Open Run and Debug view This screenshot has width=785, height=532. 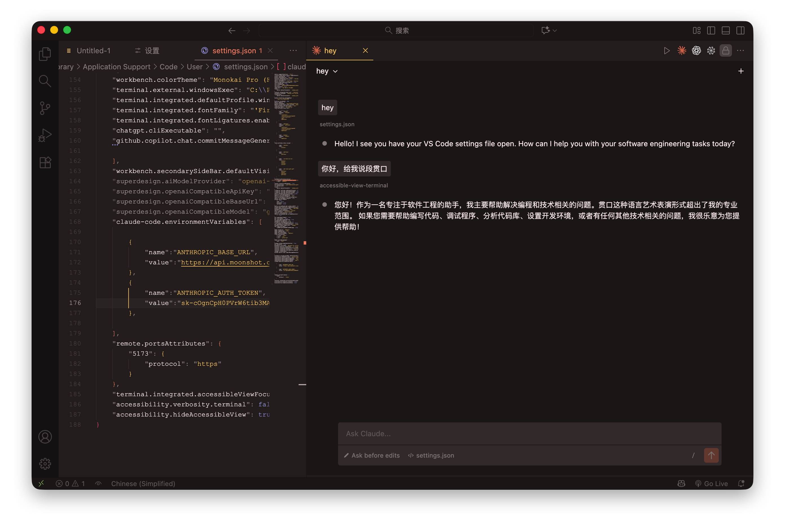click(45, 135)
